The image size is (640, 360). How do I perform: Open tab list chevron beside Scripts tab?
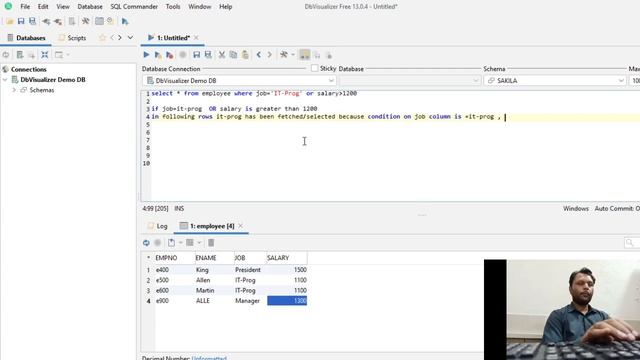(130, 38)
